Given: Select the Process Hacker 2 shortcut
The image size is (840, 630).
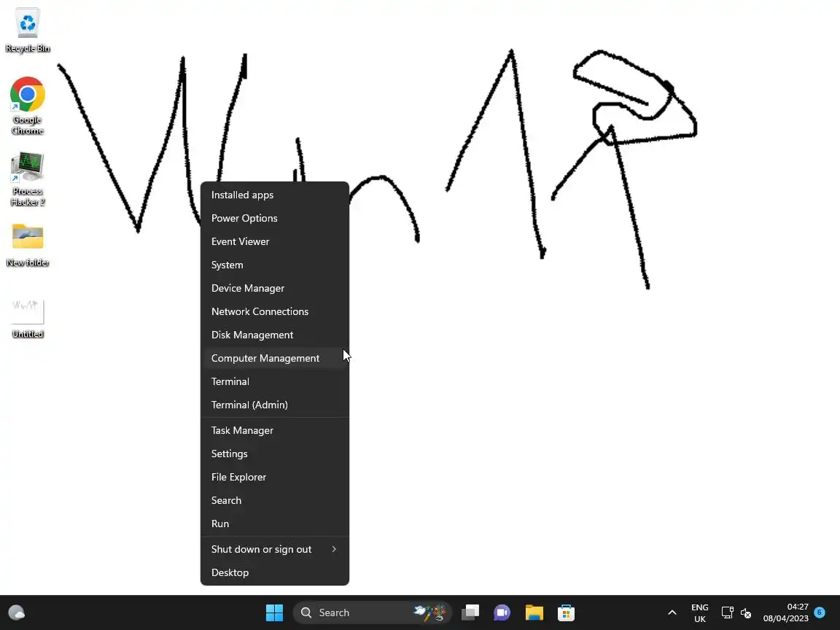Looking at the screenshot, I should [x=27, y=179].
